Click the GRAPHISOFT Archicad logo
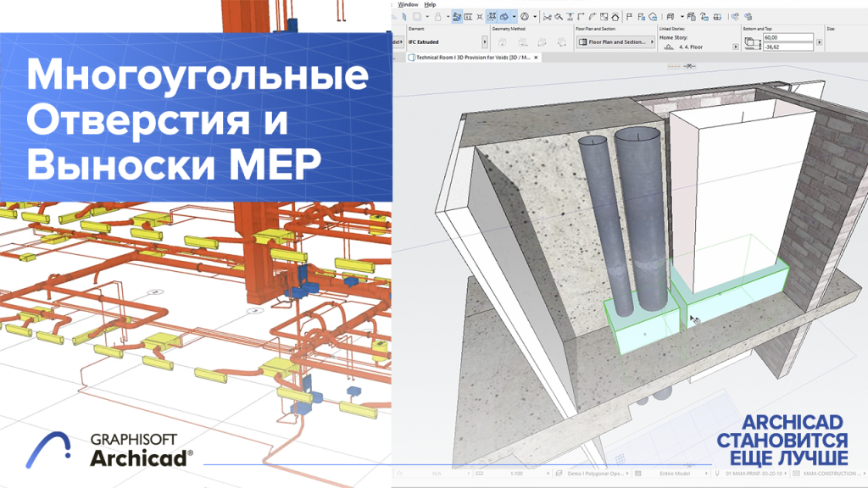The image size is (868, 488). (x=109, y=449)
